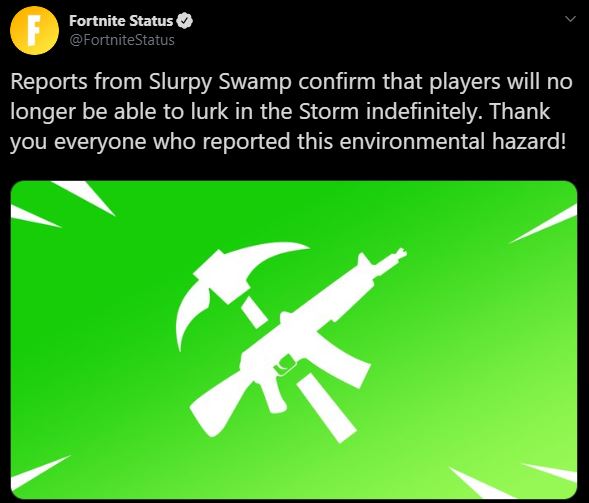Viewport: 589px width, 503px height.
Task: Open the Fortnite Status profile avatar
Action: point(34,30)
